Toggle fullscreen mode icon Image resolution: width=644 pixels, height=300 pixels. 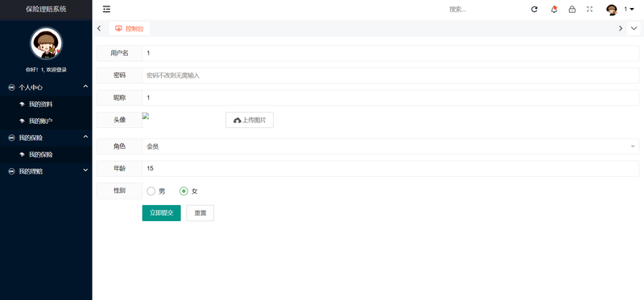(590, 9)
